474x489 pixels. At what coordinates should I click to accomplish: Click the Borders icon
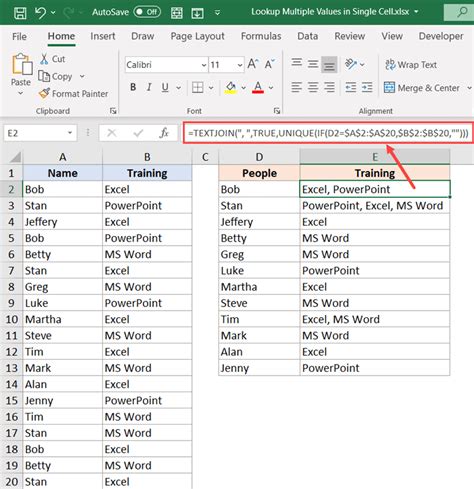tap(198, 88)
